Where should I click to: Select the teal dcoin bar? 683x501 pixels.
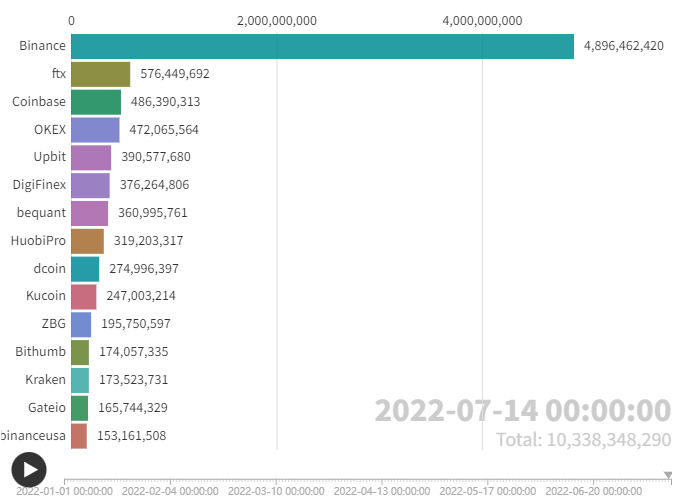pos(85,269)
